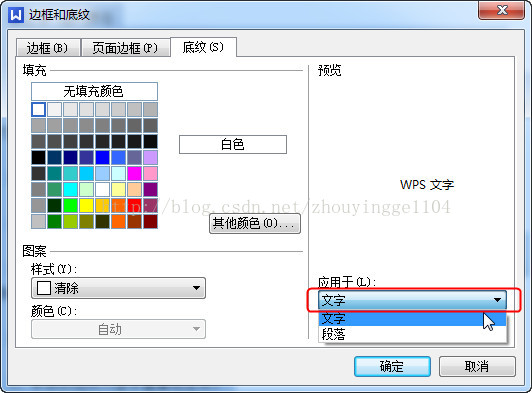
Task: Switch to the 页面边框(P) tab
Action: click(x=125, y=48)
